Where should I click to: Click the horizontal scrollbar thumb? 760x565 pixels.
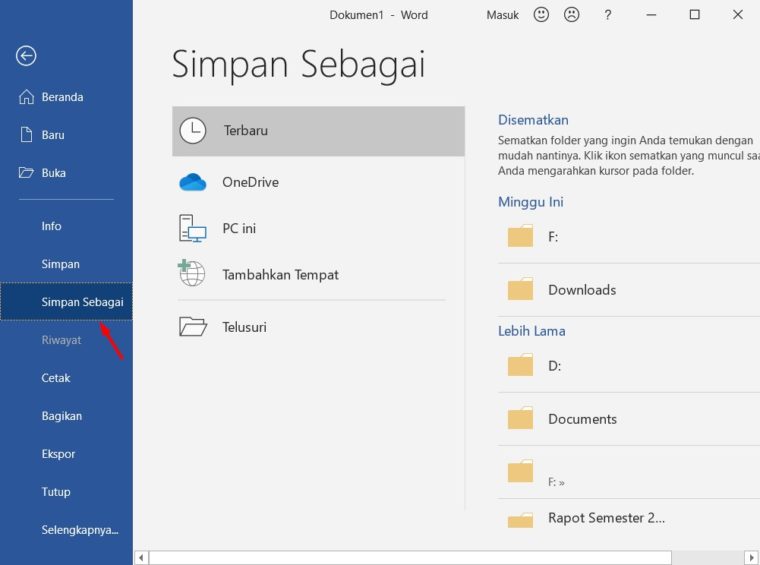[x=410, y=558]
